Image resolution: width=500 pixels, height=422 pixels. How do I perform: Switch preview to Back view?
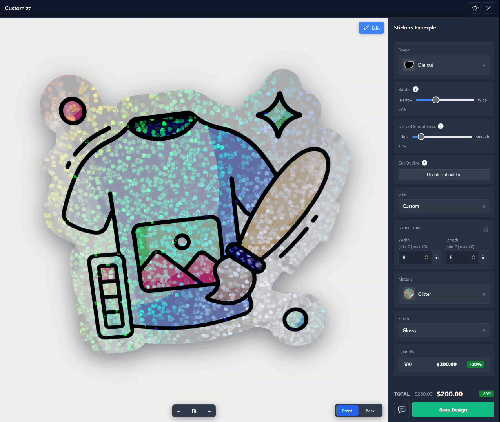click(370, 411)
